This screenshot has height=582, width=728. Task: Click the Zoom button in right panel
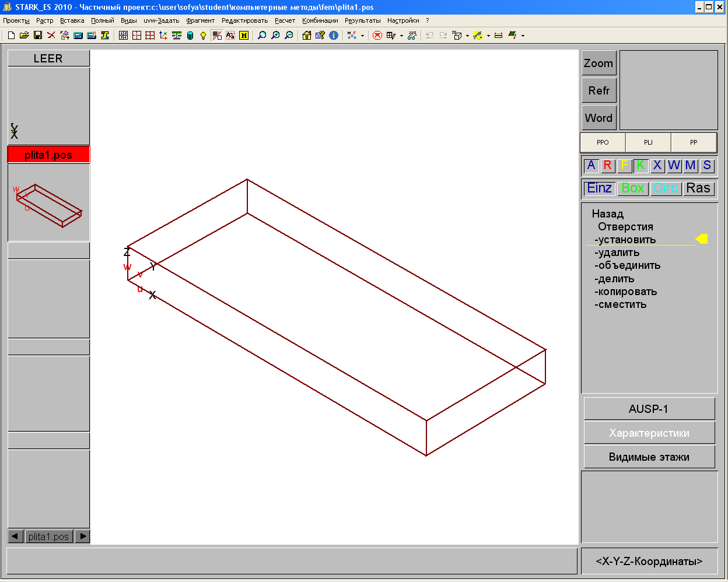click(x=599, y=63)
